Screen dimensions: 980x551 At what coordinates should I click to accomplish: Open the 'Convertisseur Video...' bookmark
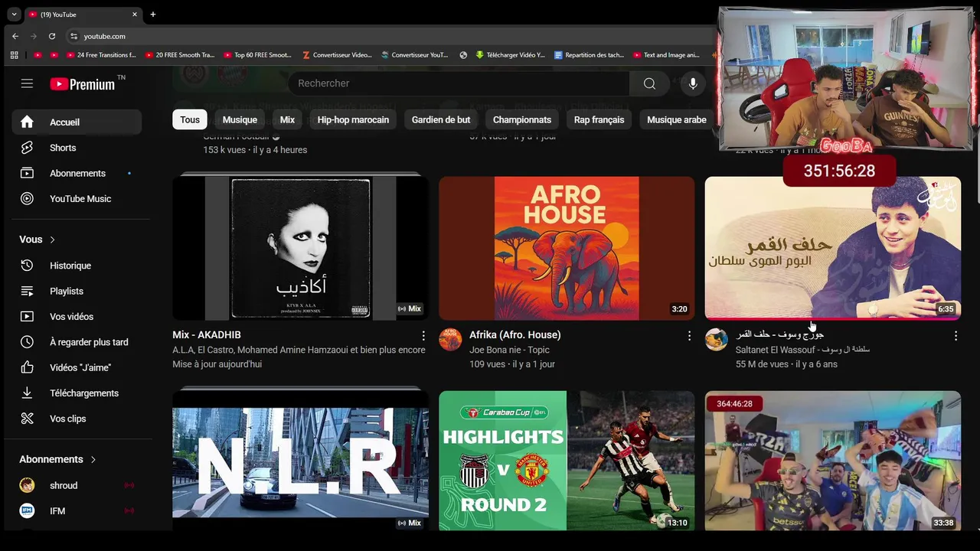click(x=338, y=55)
